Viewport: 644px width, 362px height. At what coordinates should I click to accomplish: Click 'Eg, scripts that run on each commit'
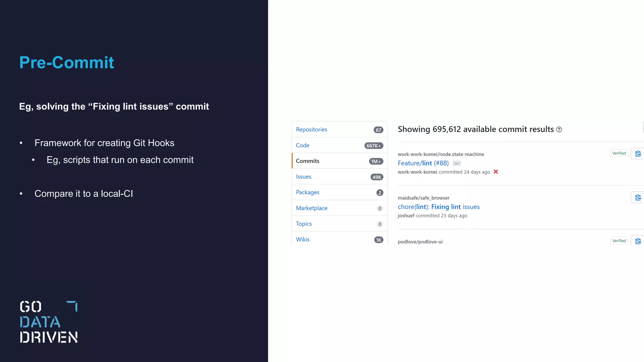click(x=120, y=160)
